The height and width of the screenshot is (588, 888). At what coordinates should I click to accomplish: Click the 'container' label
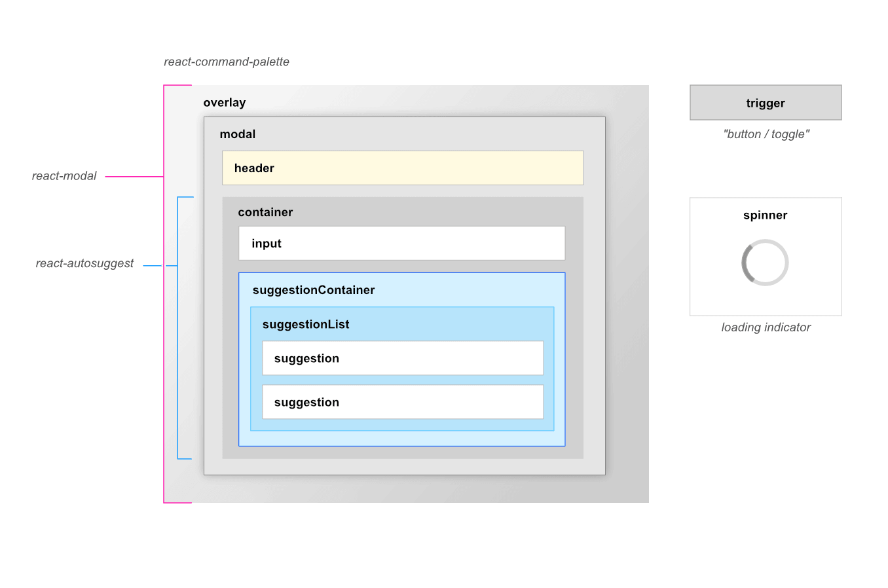coord(265,212)
